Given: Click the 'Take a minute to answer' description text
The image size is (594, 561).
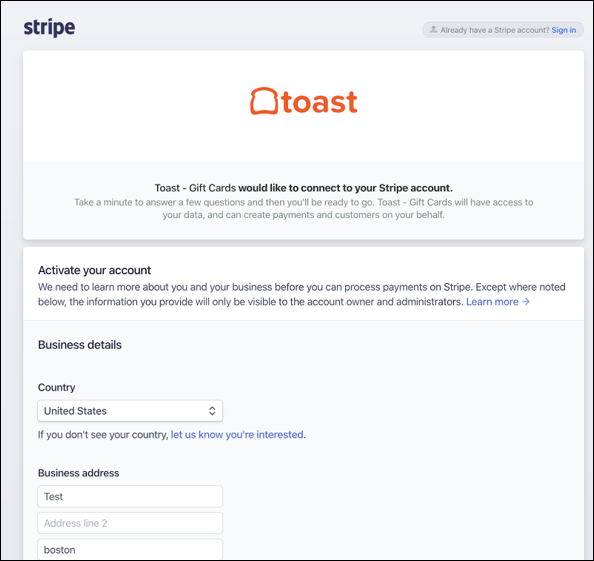Looking at the screenshot, I should pyautogui.click(x=303, y=208).
